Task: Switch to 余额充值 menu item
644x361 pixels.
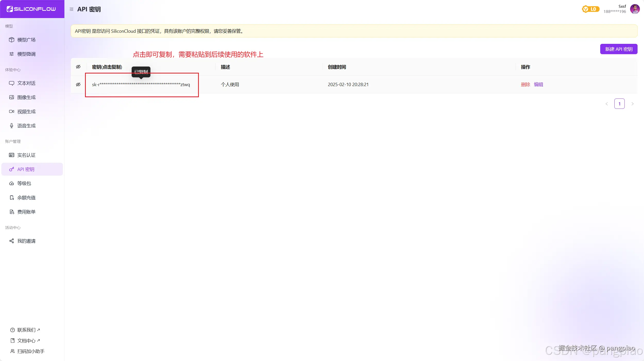Action: click(26, 198)
